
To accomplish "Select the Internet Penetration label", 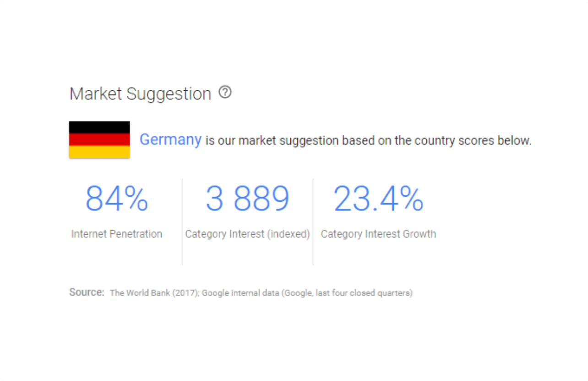I will pyautogui.click(x=117, y=234).
